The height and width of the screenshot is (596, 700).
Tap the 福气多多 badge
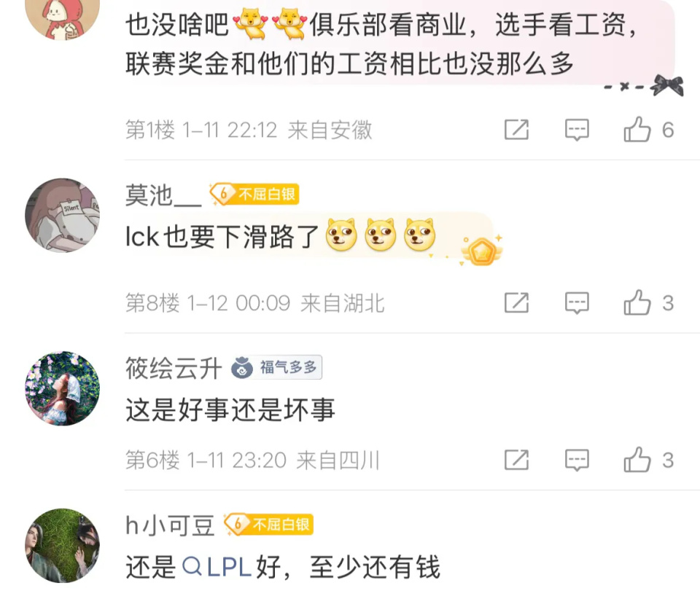[x=276, y=368]
